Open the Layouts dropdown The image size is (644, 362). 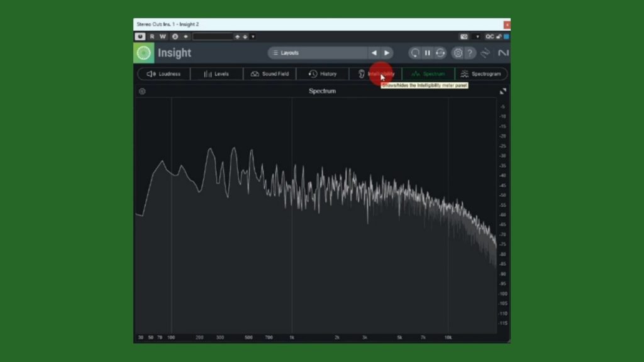tap(318, 53)
